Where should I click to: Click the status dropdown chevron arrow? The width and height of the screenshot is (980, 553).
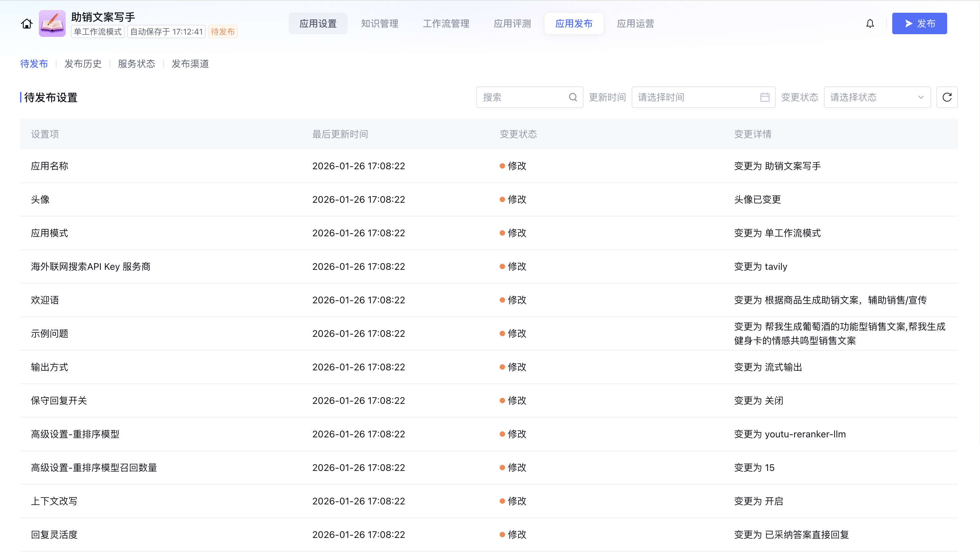coord(921,98)
